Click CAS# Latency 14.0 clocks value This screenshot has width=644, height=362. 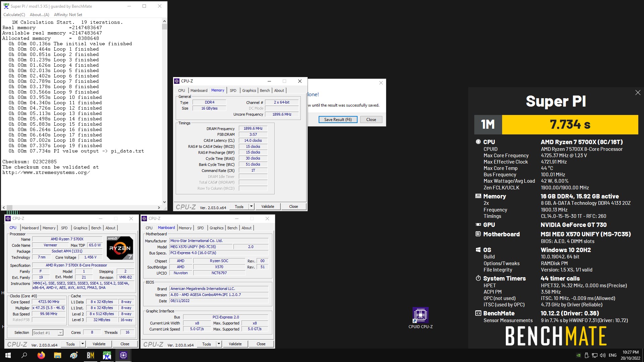click(x=253, y=140)
